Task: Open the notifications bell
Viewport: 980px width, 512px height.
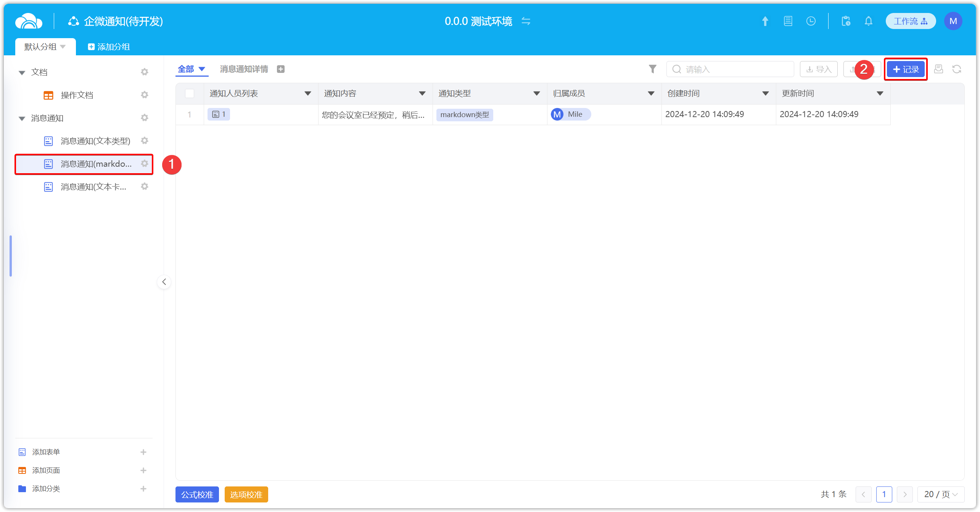Action: pyautogui.click(x=869, y=21)
